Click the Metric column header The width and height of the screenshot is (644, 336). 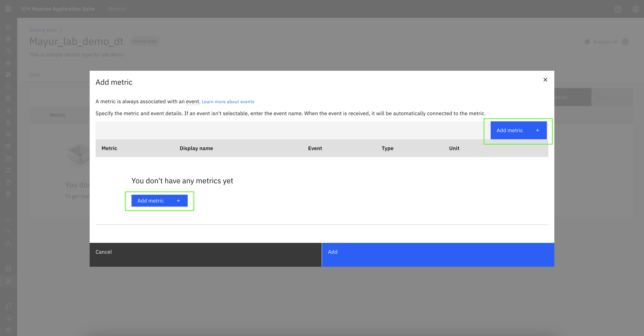pos(109,148)
